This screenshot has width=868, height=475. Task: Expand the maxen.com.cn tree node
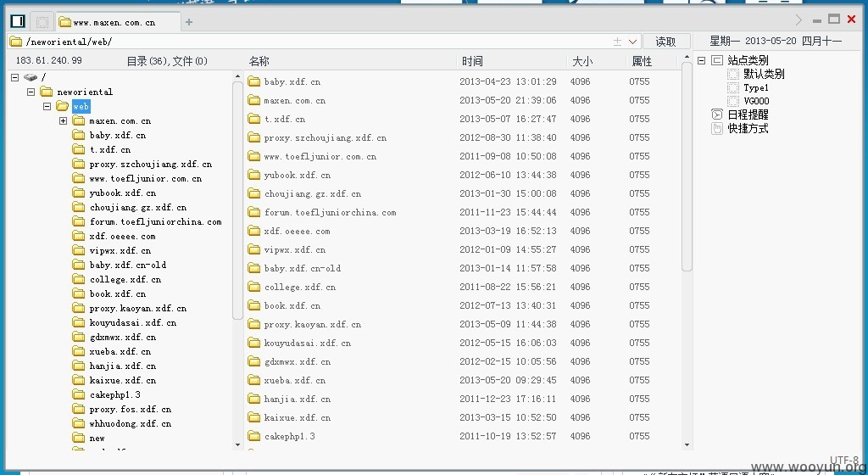pos(63,120)
